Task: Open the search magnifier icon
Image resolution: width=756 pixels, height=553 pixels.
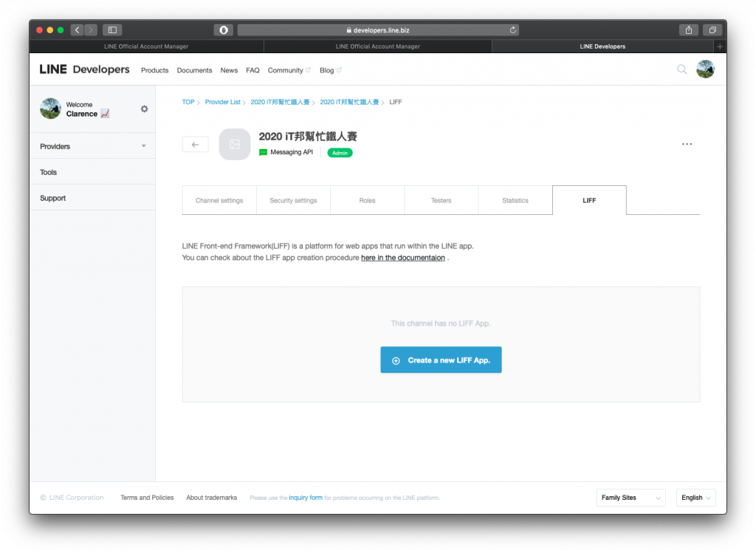Action: tap(681, 69)
